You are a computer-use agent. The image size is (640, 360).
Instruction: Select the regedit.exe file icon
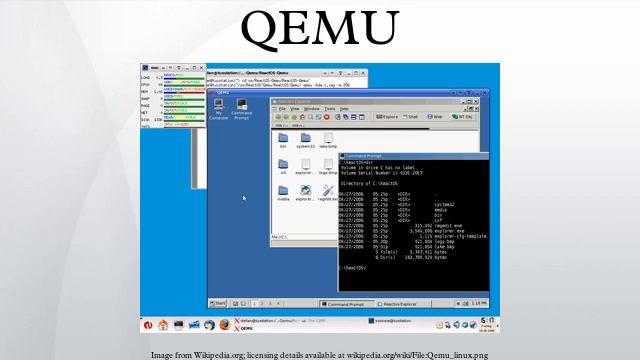point(328,193)
